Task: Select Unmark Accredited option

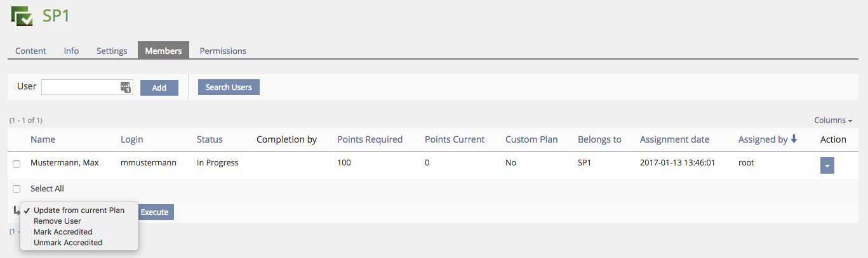Action: click(67, 243)
